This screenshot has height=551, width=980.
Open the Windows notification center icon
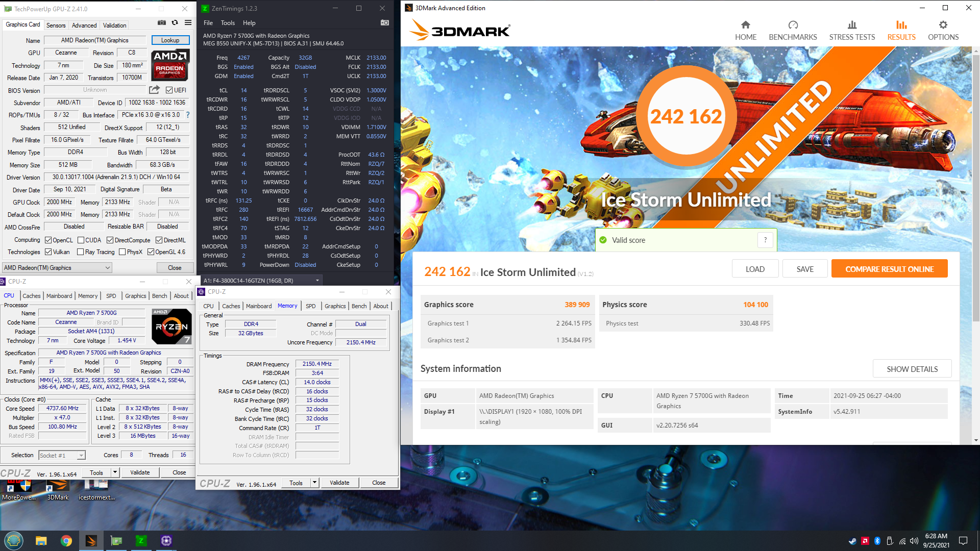click(x=963, y=541)
